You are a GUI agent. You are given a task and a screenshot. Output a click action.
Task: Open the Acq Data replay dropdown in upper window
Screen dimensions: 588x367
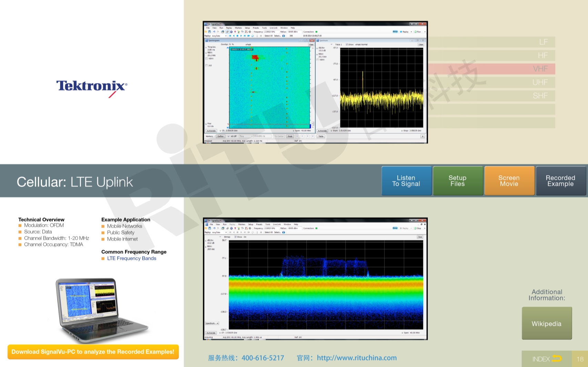tap(226, 36)
